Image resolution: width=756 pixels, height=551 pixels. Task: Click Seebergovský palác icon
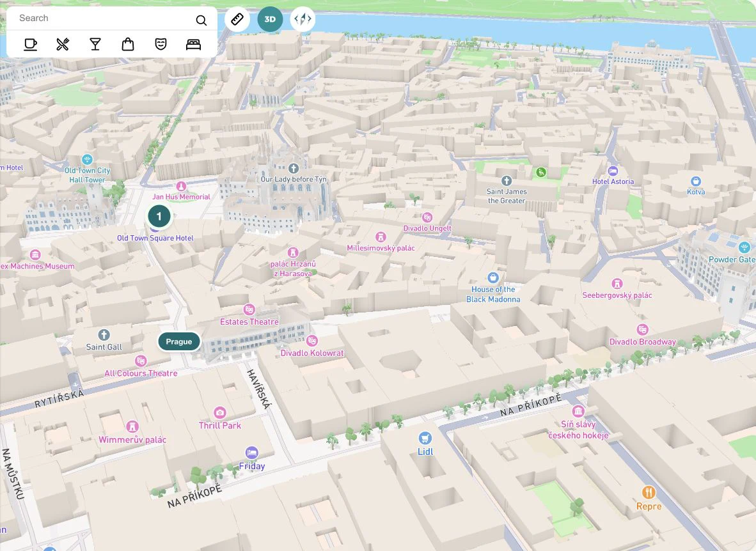pyautogui.click(x=617, y=283)
